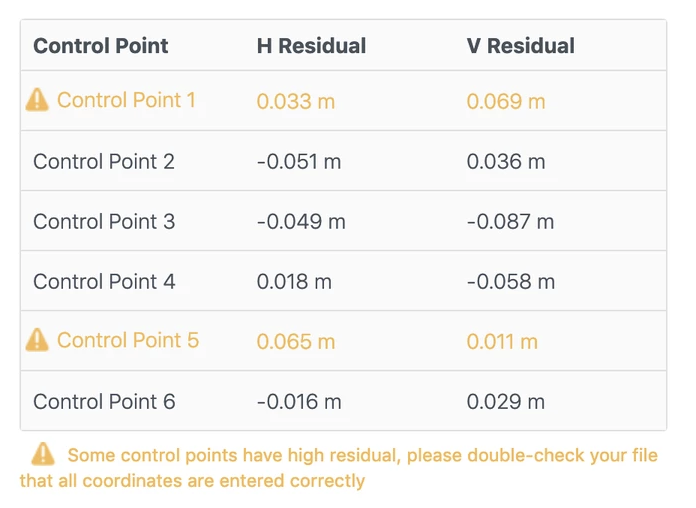
Task: Click the V Residual column header
Action: pyautogui.click(x=521, y=46)
